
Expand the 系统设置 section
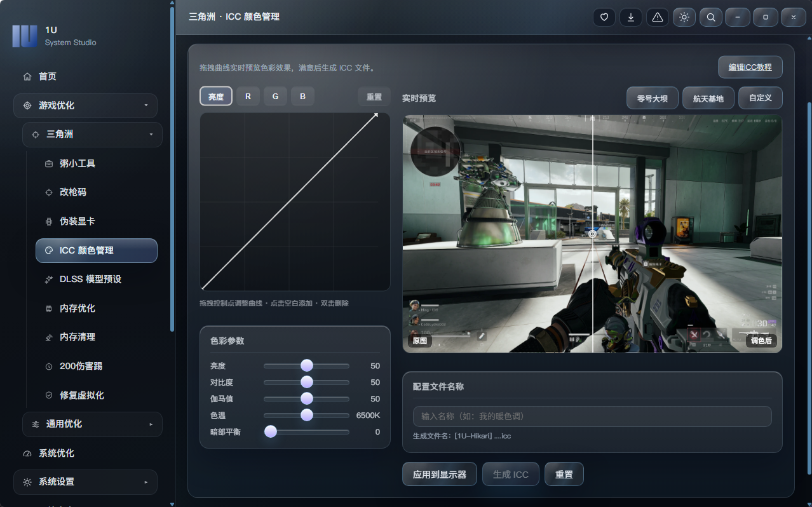[85, 482]
